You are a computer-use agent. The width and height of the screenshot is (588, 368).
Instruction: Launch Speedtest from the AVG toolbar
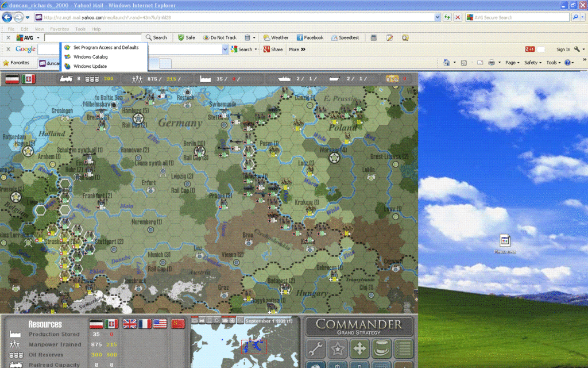click(x=345, y=37)
